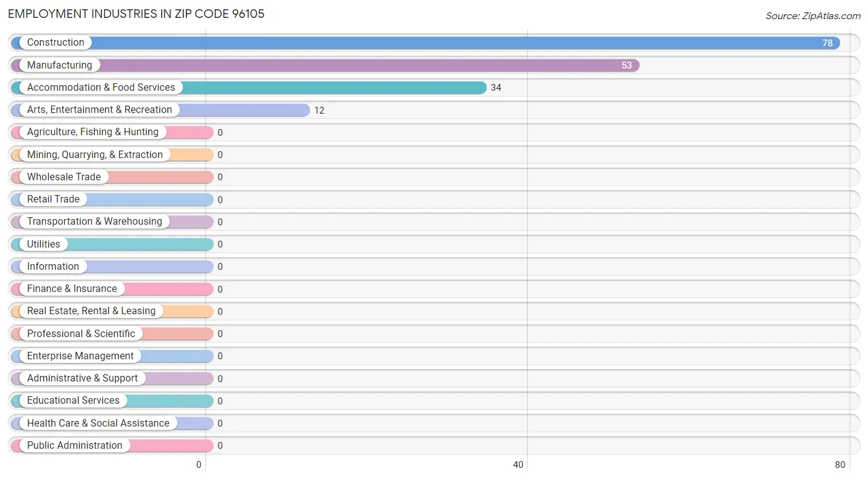Click the zero value beside Retail Trade

tap(220, 200)
